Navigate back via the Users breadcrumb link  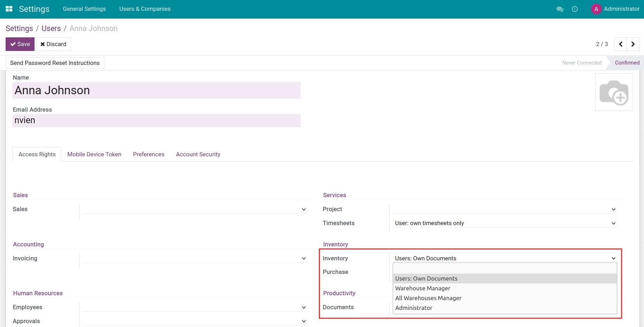51,28
